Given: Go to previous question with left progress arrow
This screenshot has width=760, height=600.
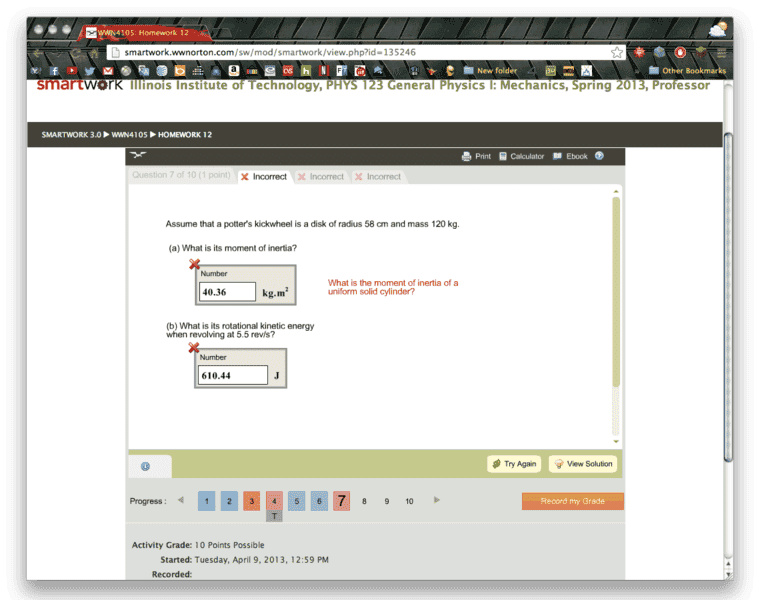Looking at the screenshot, I should [x=181, y=500].
